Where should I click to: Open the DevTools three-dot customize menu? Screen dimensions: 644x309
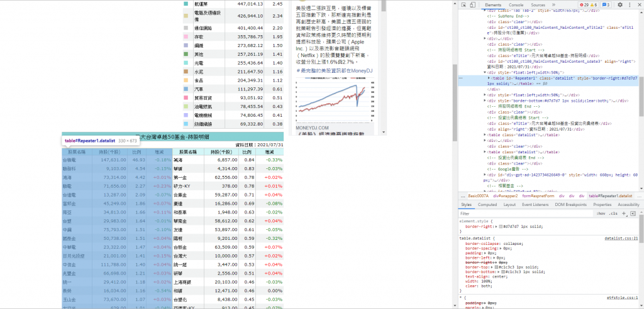[x=629, y=5]
